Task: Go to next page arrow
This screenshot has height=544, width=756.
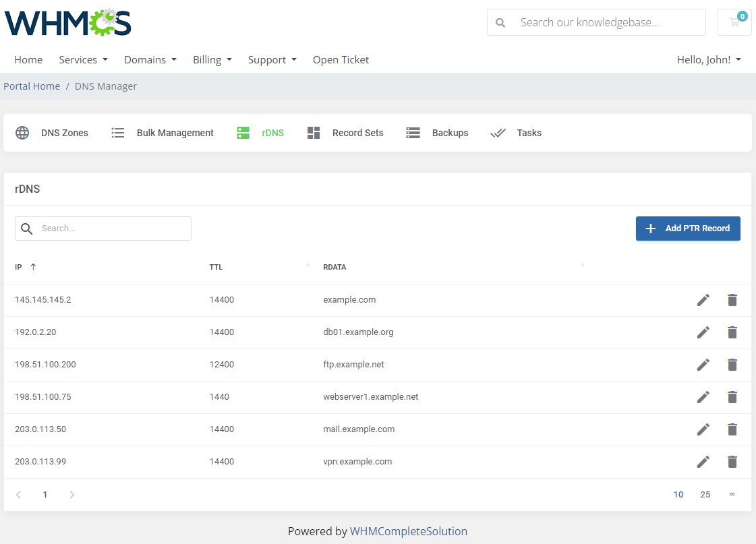Action: point(72,494)
